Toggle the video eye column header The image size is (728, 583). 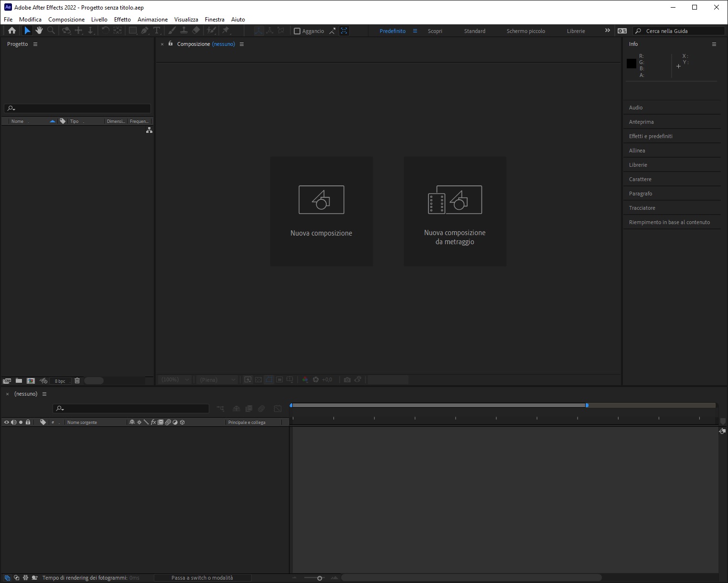(6, 422)
